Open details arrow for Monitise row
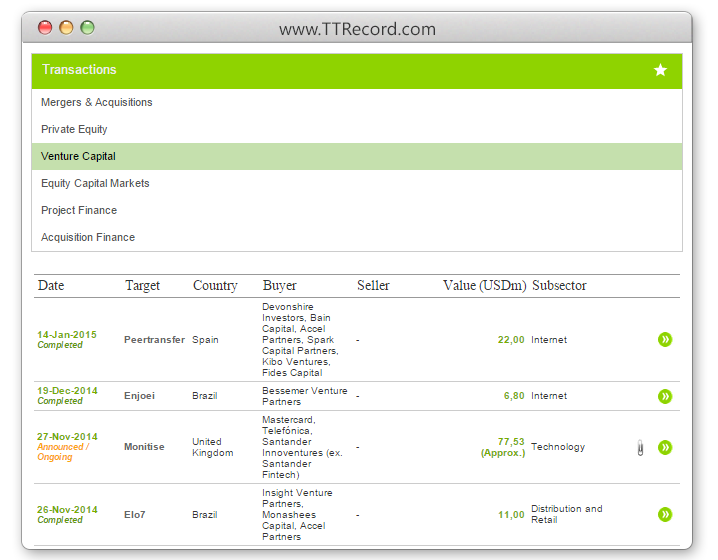 tap(665, 447)
